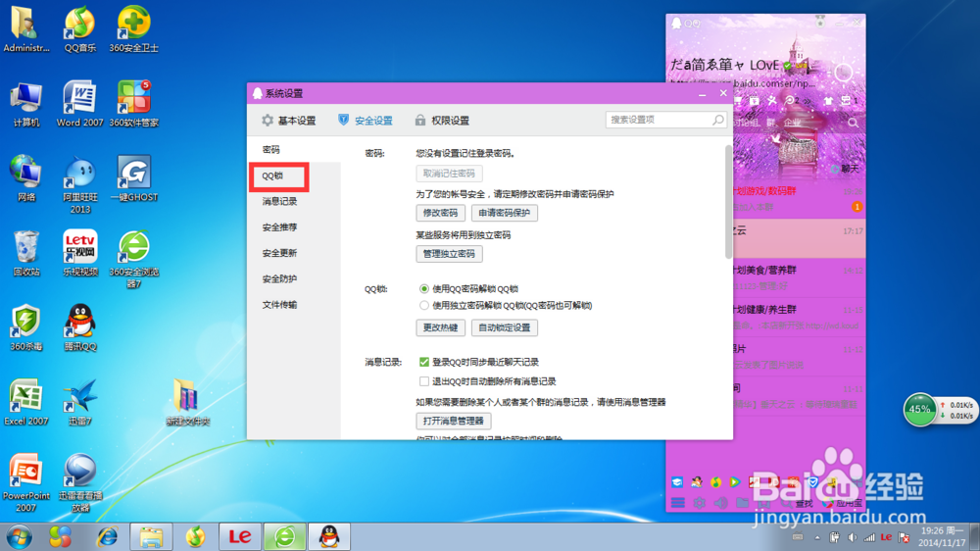Open the 360杀毒 desktop icon
The image size is (980, 551).
pos(25,327)
